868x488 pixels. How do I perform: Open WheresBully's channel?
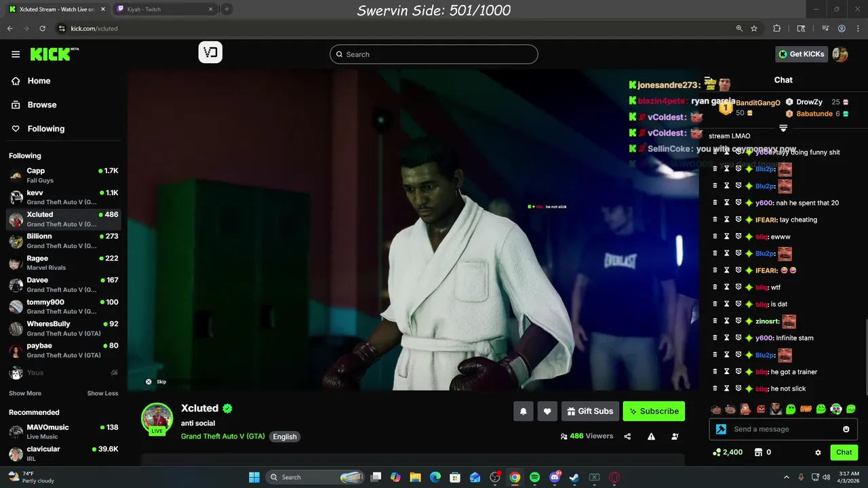pos(63,329)
